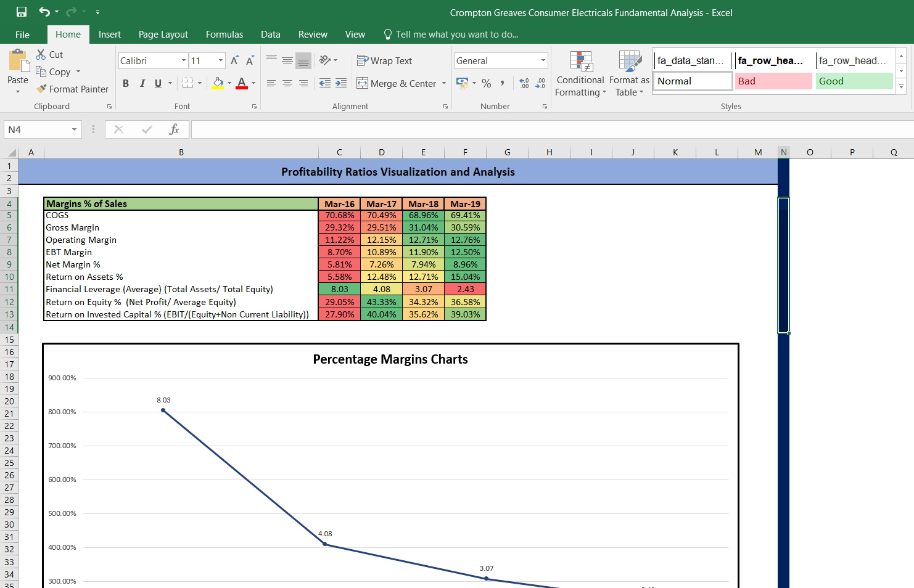Image resolution: width=914 pixels, height=588 pixels.
Task: Click the Cut scissors icon
Action: (41, 54)
